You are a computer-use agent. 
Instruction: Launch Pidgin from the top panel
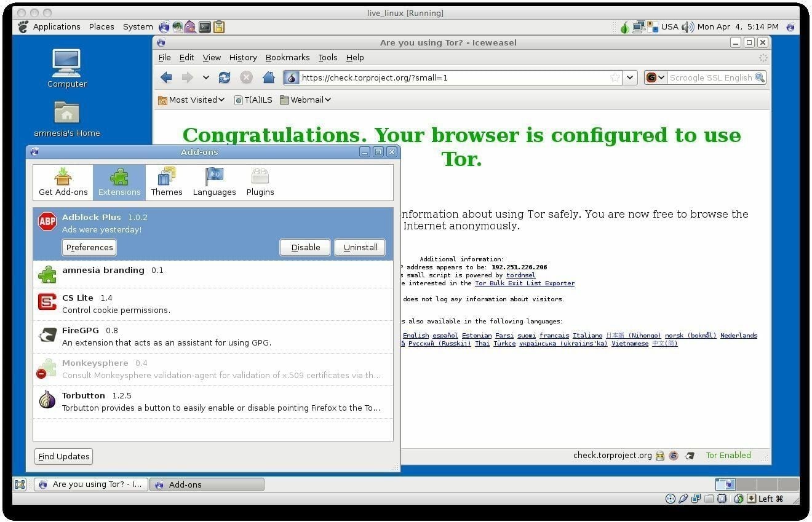[x=191, y=26]
